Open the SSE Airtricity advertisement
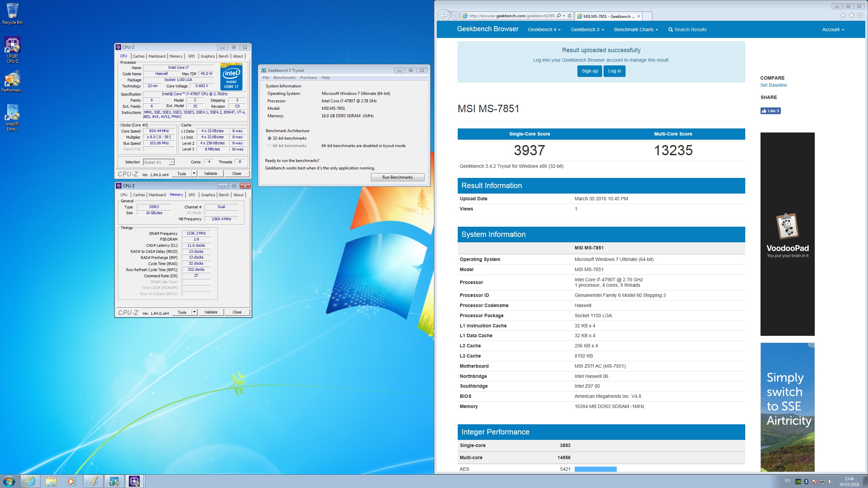868x488 pixels. point(787,407)
